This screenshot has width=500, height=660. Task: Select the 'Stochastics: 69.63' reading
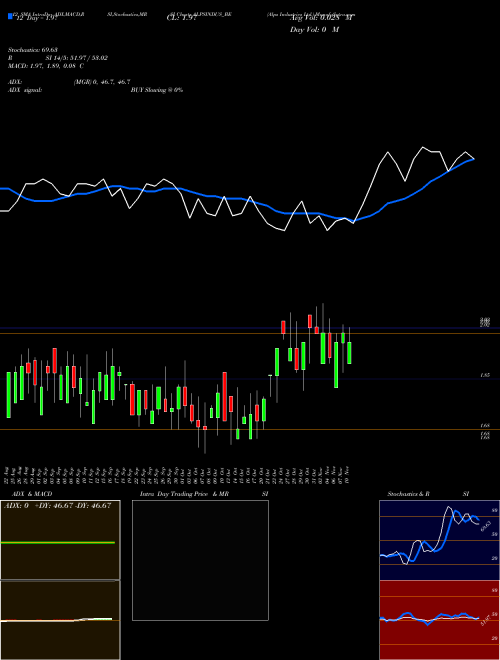pos(33,50)
